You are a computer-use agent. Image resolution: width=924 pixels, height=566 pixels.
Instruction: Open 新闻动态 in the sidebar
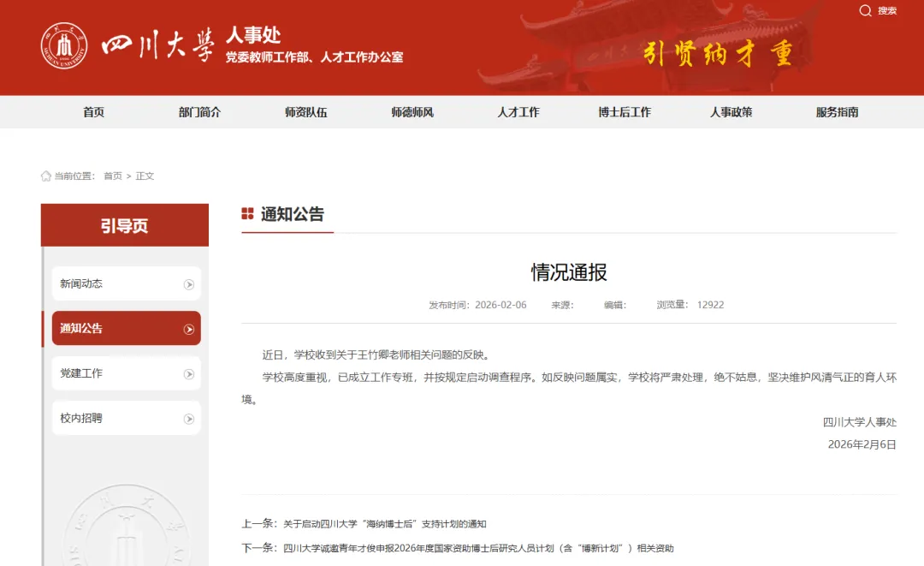pyautogui.click(x=126, y=283)
